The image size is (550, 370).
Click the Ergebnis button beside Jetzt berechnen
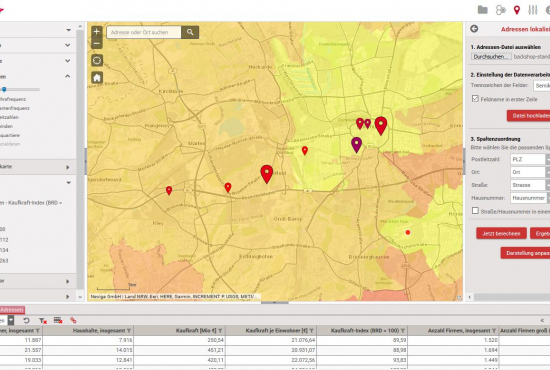540,233
